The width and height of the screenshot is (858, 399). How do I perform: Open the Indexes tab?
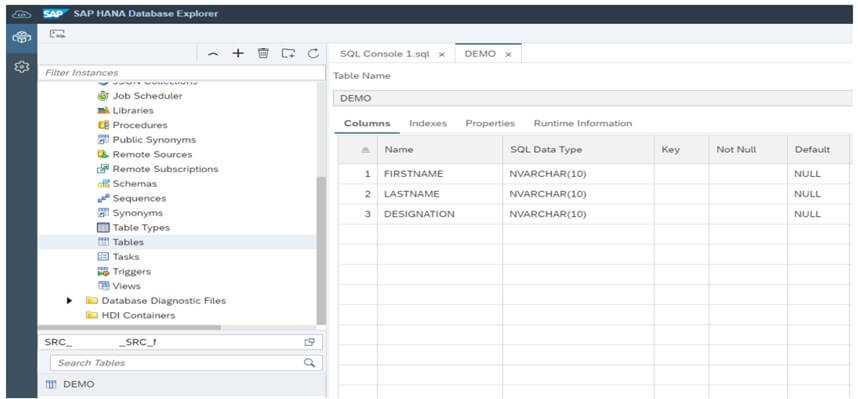point(428,124)
